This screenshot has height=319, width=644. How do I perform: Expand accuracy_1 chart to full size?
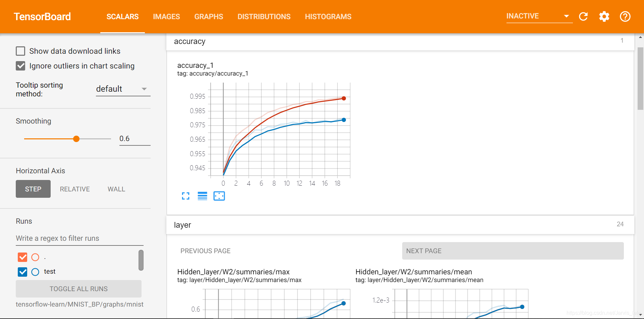tap(185, 196)
